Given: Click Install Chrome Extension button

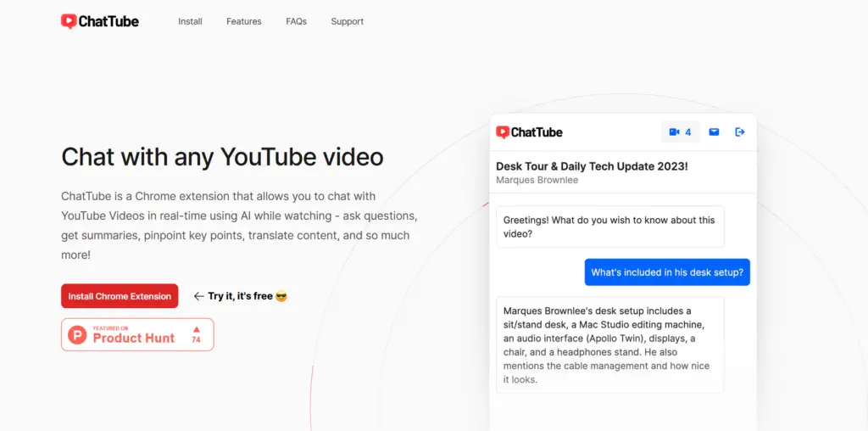Looking at the screenshot, I should [x=120, y=296].
